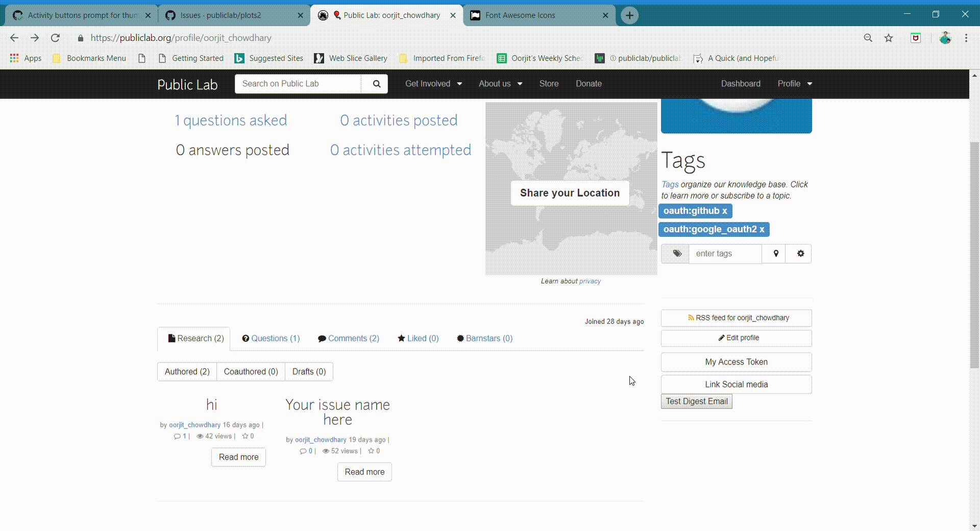Click the '1 questions asked' link
Screen dimensions: 980x531
231,120
